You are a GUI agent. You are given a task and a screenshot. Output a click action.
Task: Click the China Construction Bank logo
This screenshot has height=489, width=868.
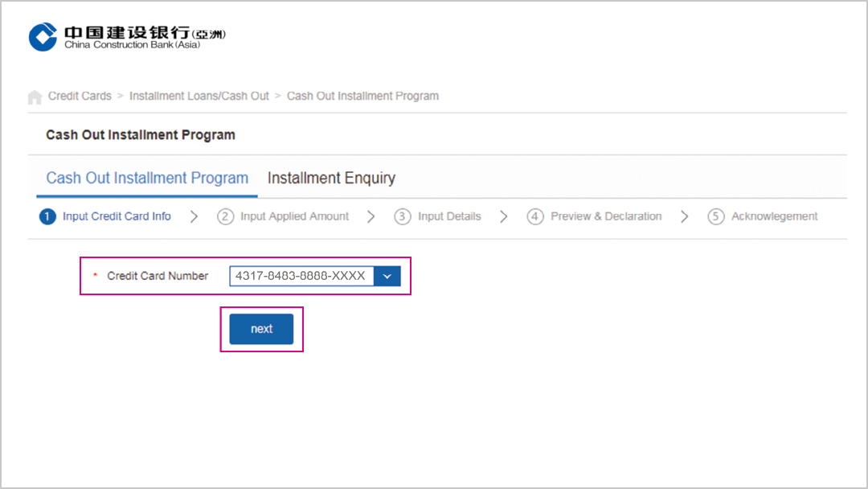127,37
